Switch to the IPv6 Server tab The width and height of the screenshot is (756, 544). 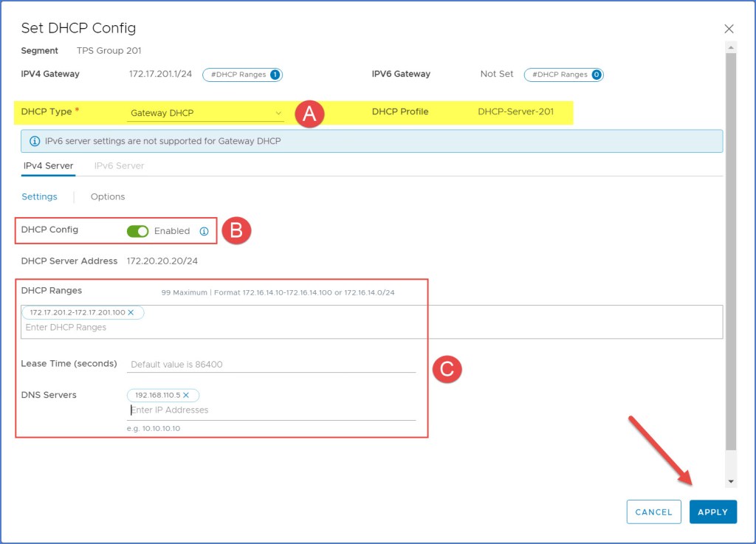point(119,166)
